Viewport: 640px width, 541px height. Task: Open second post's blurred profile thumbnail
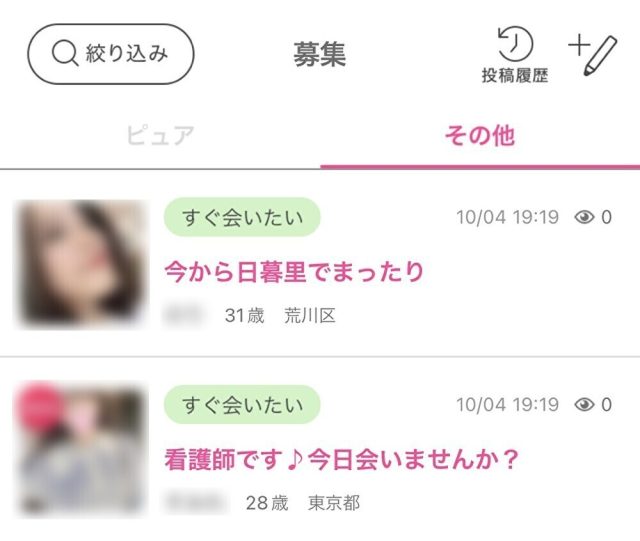[82, 450]
